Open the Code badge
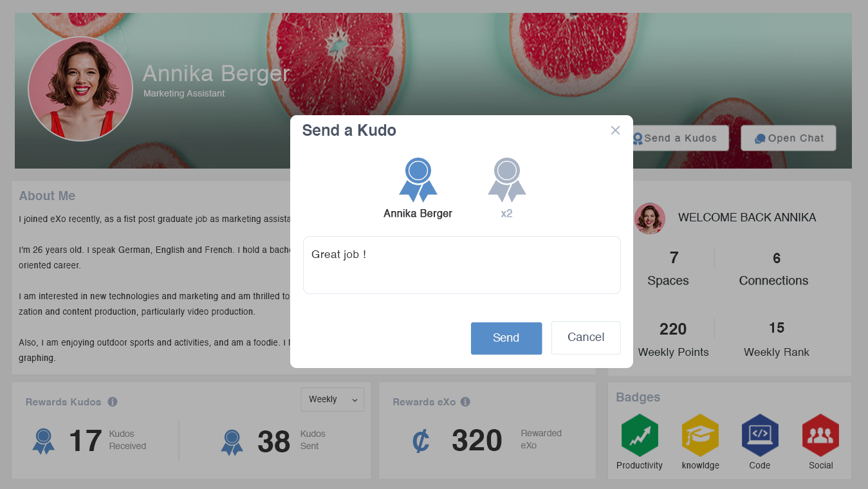Screen dimensions: 868x489 760,435
